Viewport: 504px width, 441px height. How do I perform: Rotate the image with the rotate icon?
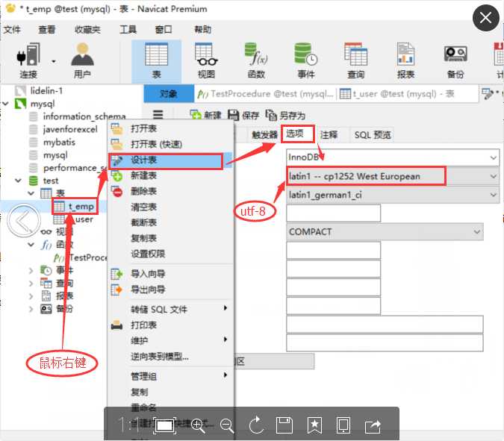point(256,425)
